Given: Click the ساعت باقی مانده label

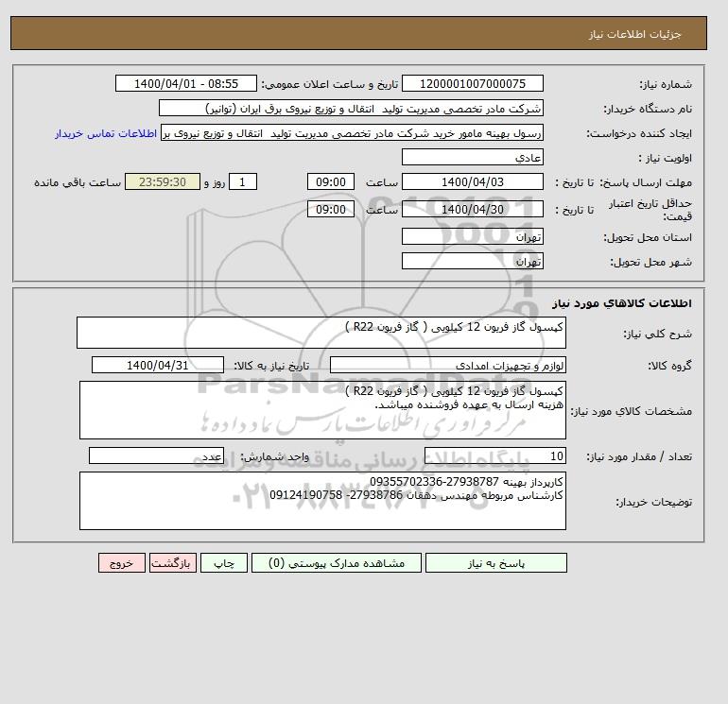Looking at the screenshot, I should click(x=78, y=182).
